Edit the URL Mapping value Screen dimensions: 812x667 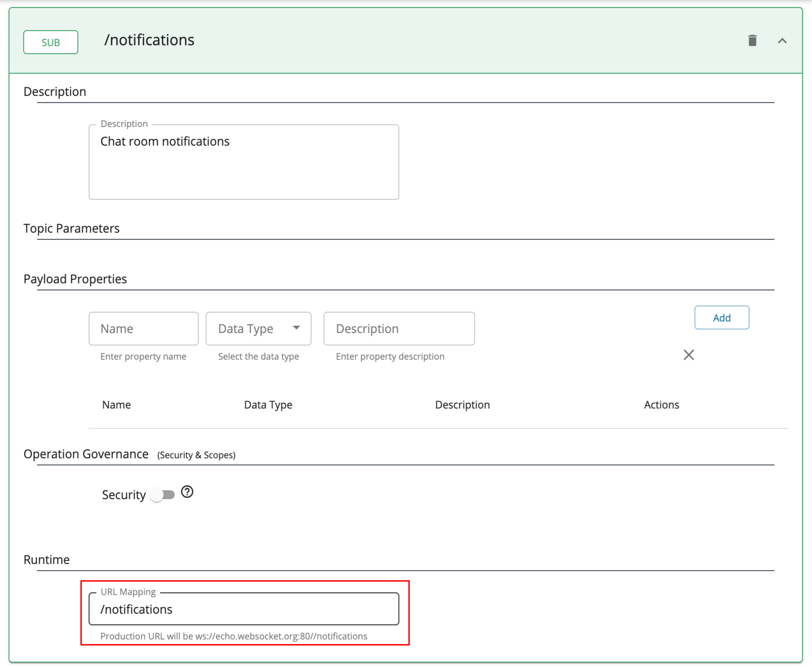point(244,609)
